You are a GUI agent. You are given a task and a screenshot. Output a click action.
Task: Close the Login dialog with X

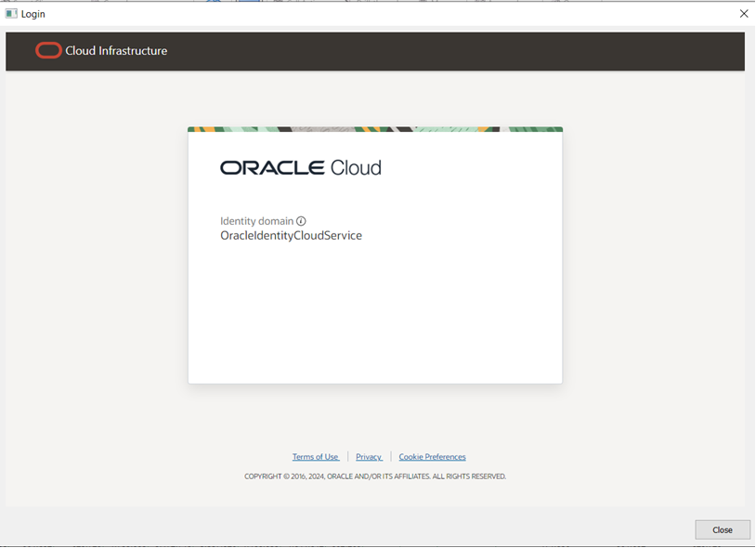[744, 14]
